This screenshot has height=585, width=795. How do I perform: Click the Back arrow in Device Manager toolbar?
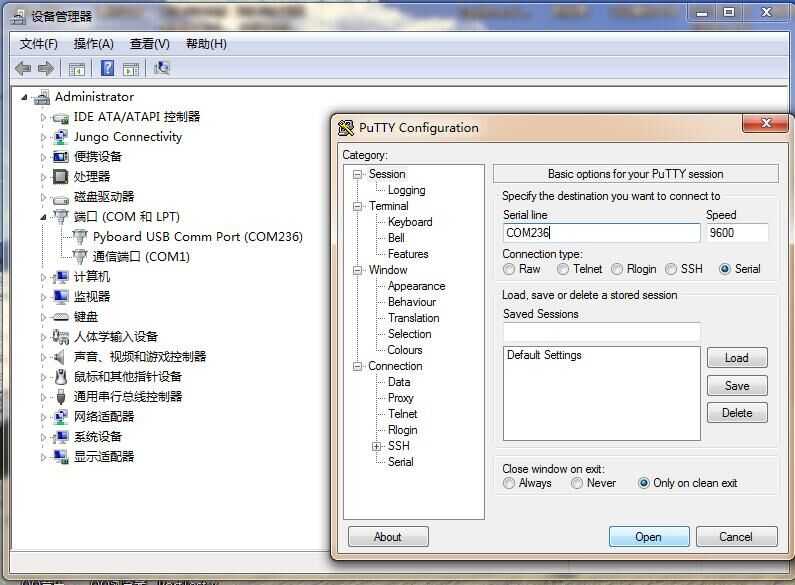click(x=23, y=68)
